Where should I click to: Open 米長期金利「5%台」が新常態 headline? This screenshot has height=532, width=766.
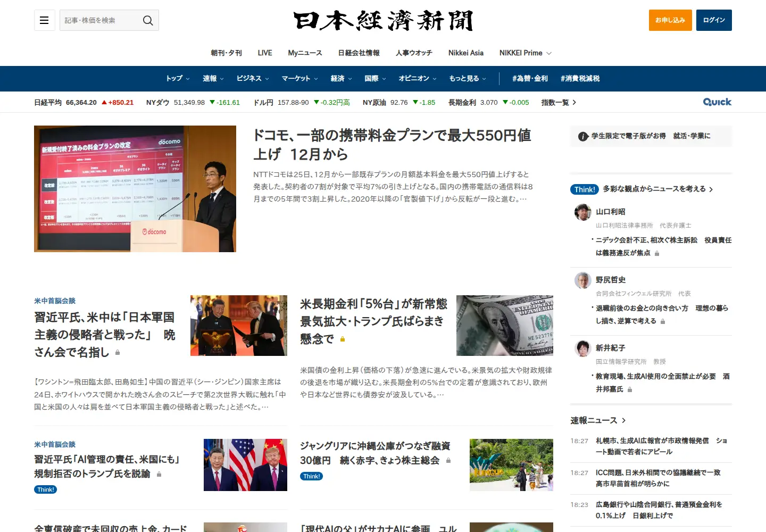[373, 321]
